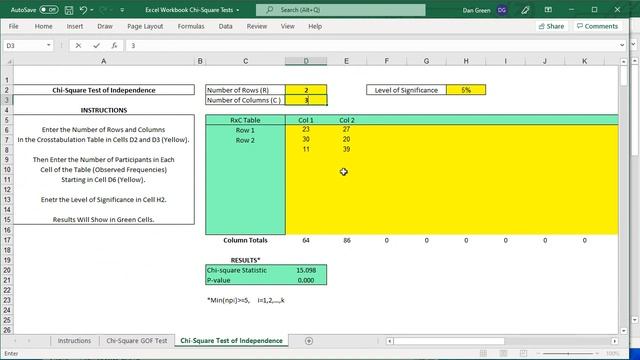Select the Col 1 header cell
This screenshot has height=360, width=640.
click(x=306, y=120)
